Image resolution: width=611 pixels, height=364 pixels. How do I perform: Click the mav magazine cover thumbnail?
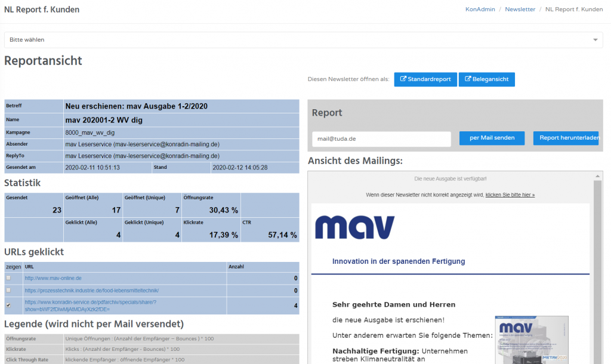532,340
